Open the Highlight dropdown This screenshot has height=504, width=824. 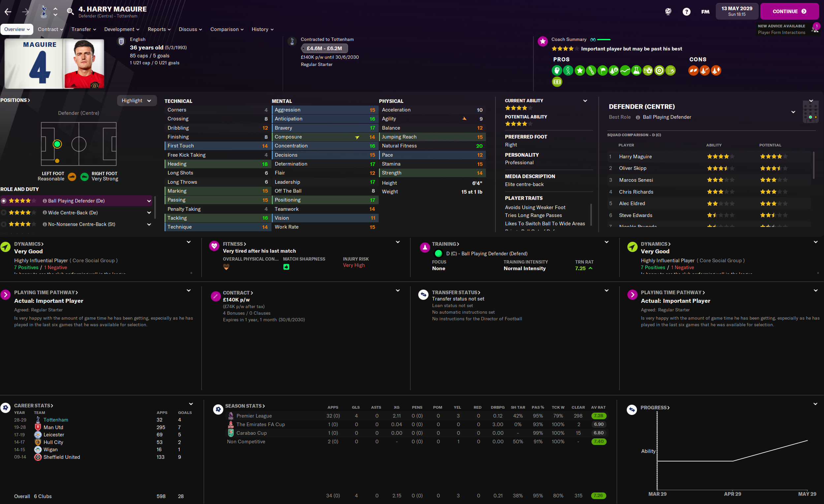click(137, 101)
